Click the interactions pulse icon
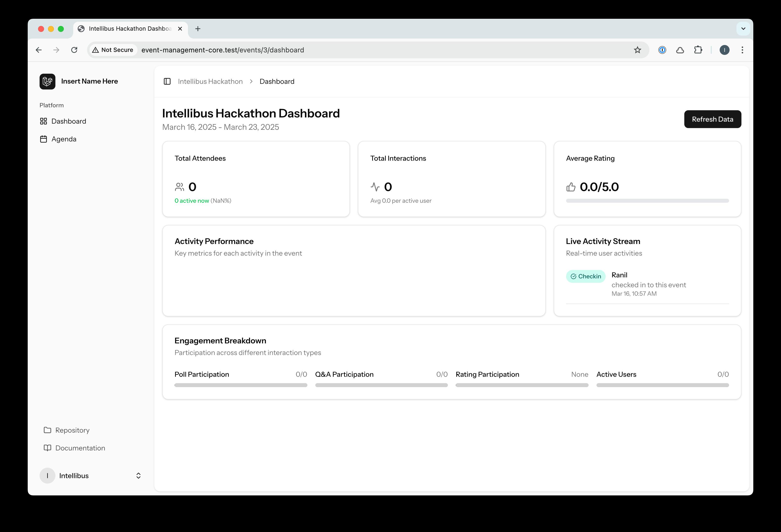Viewport: 781px width, 532px height. point(375,187)
